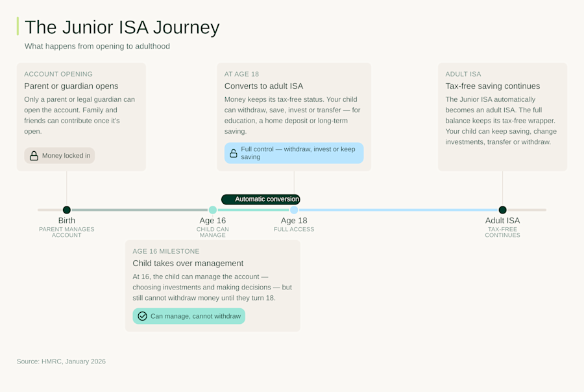Select the Full Access label under Age 18
Image resolution: width=584 pixels, height=392 pixels.
[293, 229]
